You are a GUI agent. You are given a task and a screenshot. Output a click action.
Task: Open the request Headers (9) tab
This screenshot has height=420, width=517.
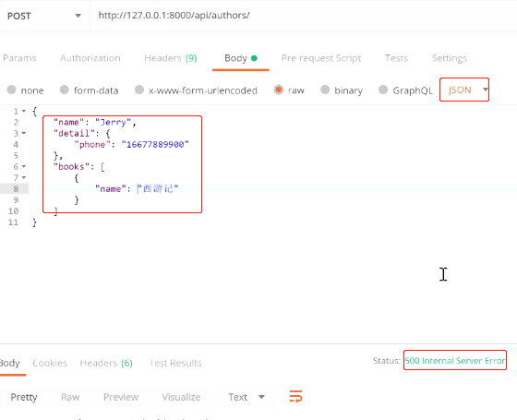171,58
